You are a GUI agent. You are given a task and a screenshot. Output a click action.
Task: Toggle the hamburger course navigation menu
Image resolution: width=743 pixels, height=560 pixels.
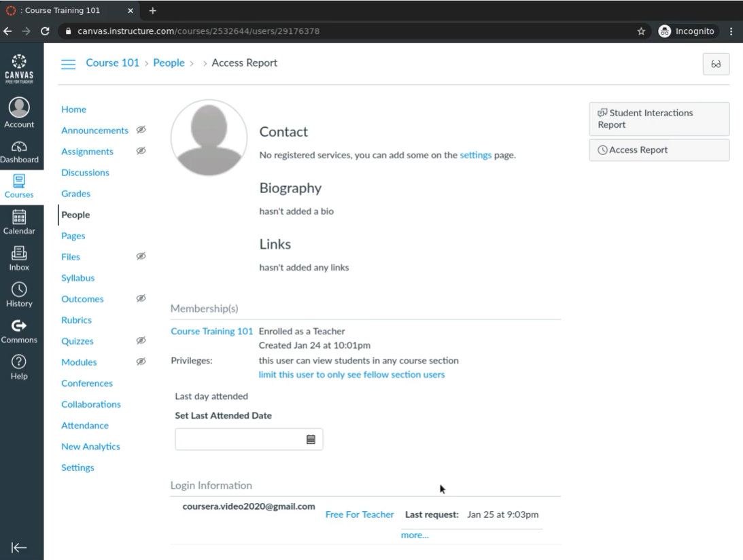(69, 63)
